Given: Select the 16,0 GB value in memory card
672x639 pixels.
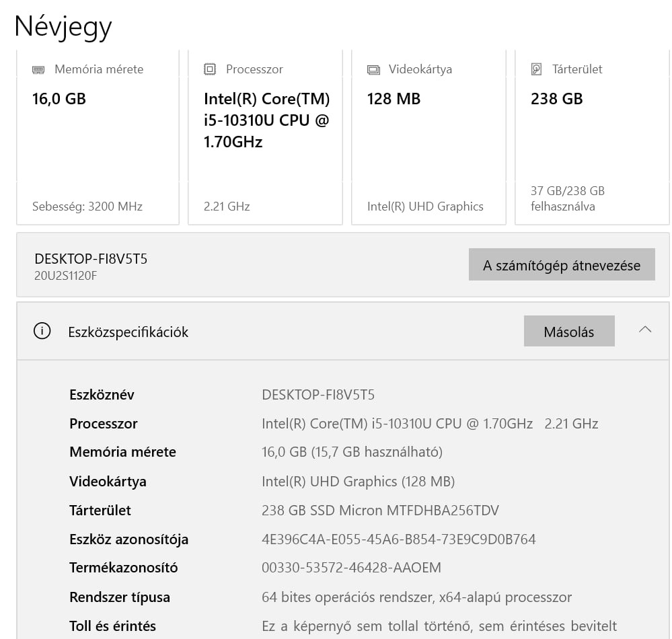Looking at the screenshot, I should 59,99.
